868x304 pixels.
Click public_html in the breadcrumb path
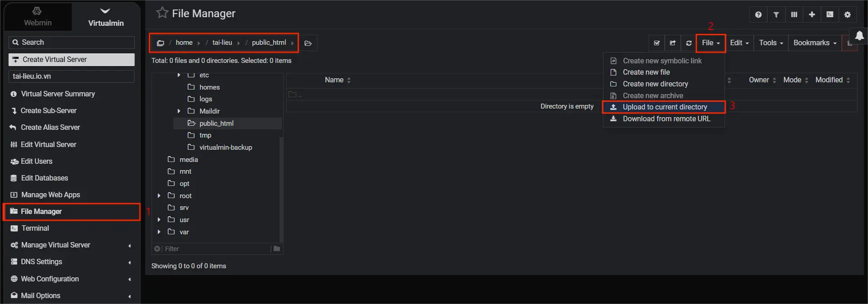click(x=269, y=43)
